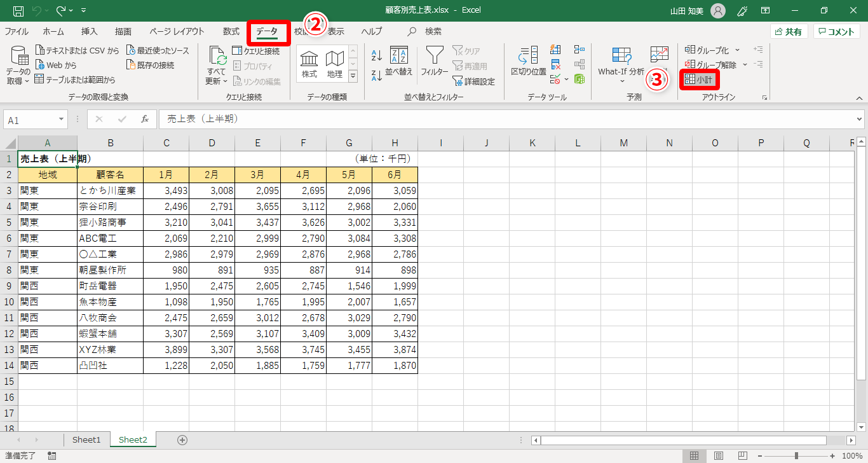Switch to the 数式 tab
The height and width of the screenshot is (463, 868).
click(x=231, y=31)
